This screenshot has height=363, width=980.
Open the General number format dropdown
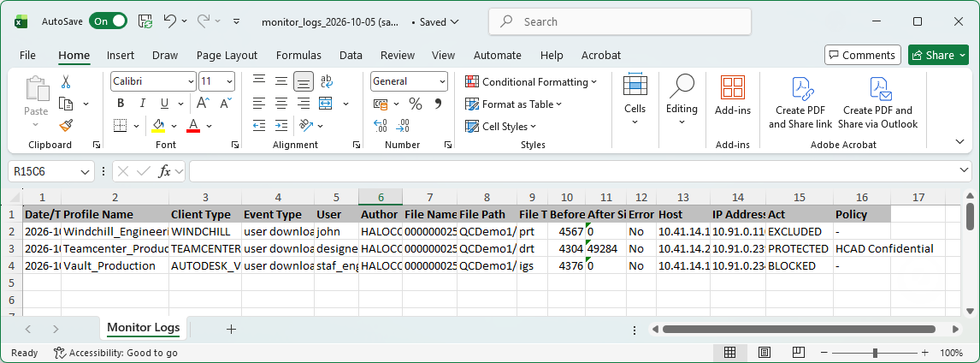tap(442, 81)
